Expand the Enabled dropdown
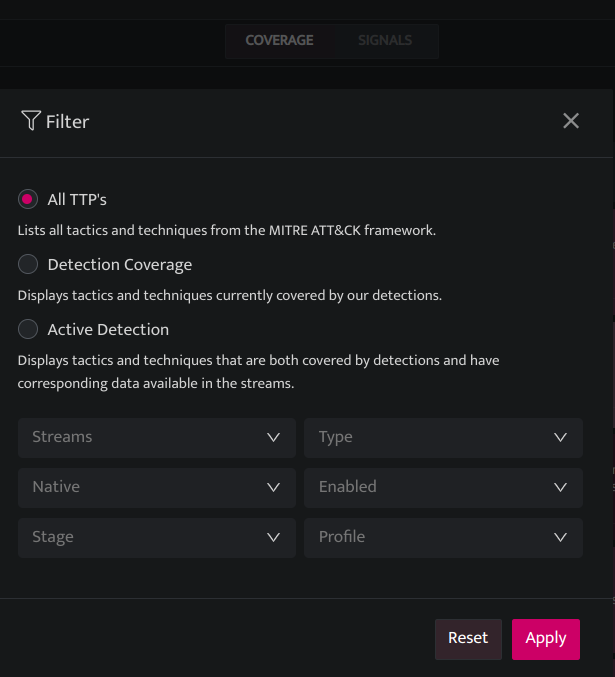Image resolution: width=615 pixels, height=677 pixels. click(x=443, y=487)
